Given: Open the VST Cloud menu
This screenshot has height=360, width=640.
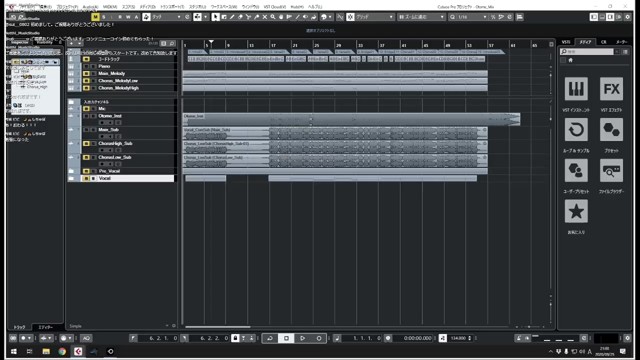Looking at the screenshot, I should click(275, 7).
